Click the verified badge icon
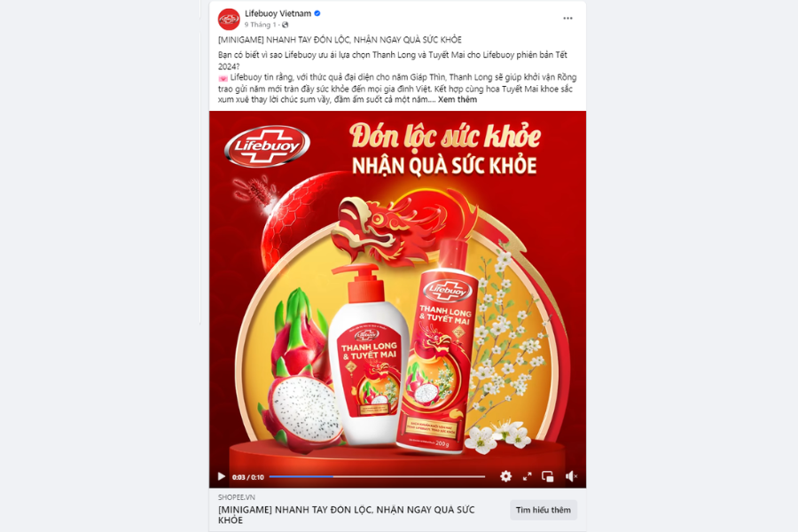This screenshot has width=798, height=532. tap(317, 13)
